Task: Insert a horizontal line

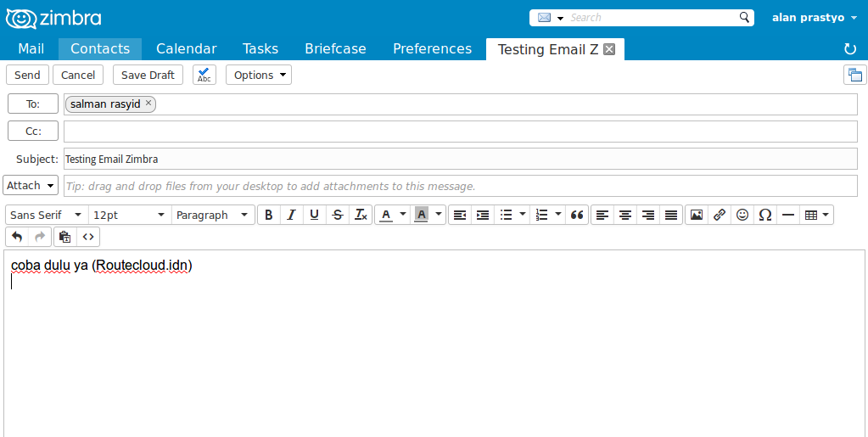Action: 787,215
